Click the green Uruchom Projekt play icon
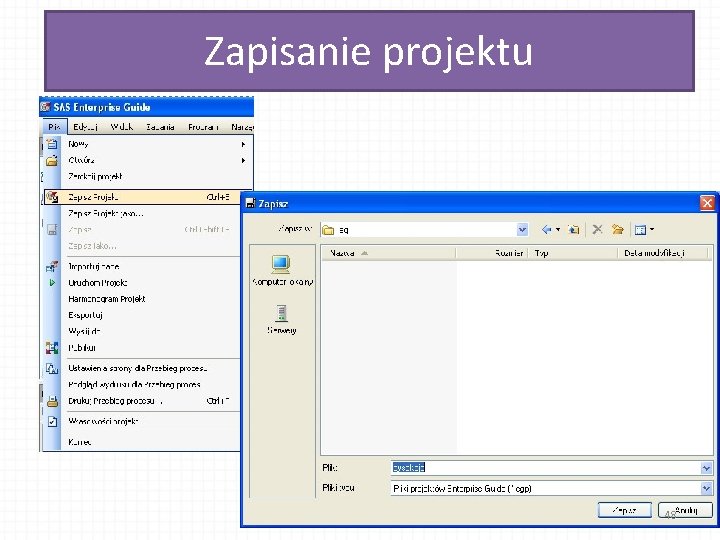This screenshot has width=720, height=540. pos(52,283)
